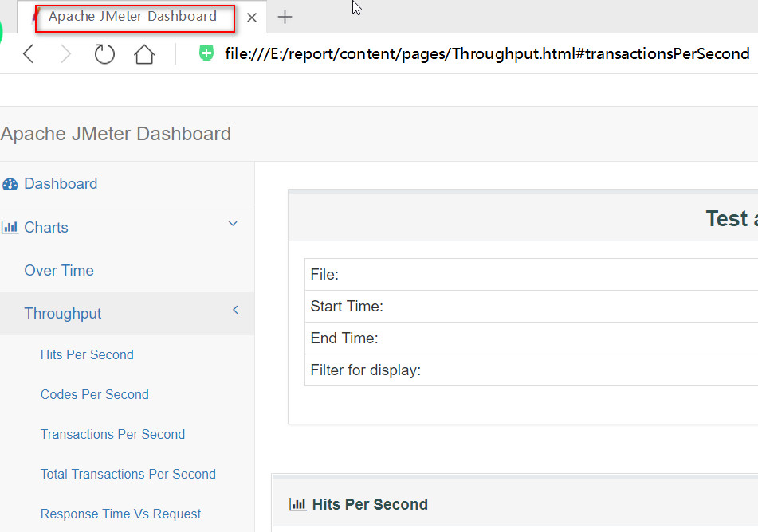
Task: Open Response Time Vs Request link
Action: click(x=121, y=514)
